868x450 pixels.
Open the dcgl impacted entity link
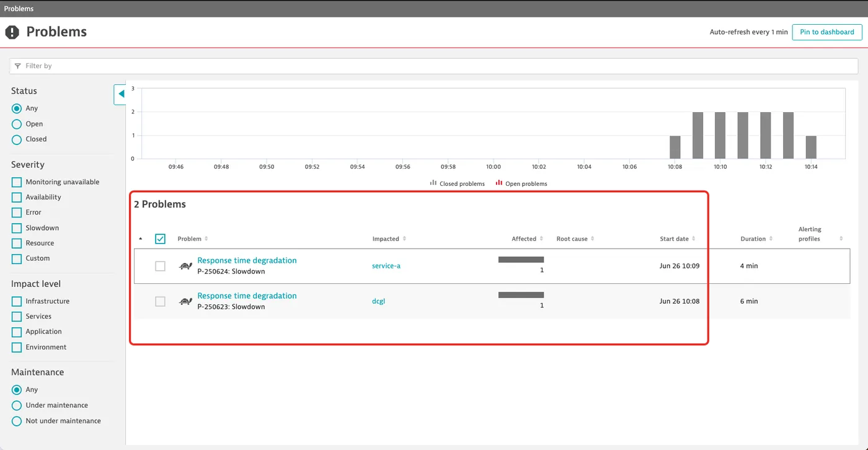pos(378,301)
